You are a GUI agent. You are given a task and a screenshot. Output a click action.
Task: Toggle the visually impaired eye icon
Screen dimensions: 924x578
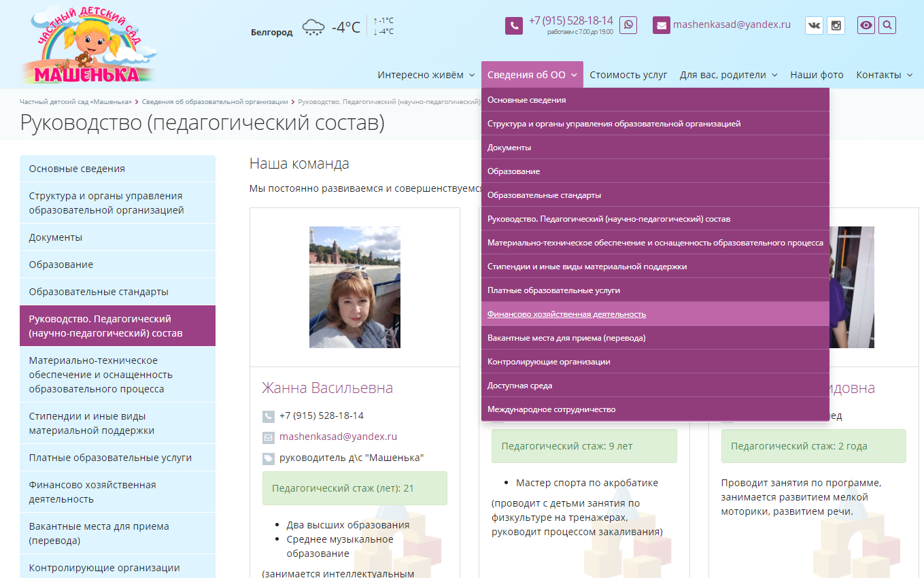pos(866,26)
